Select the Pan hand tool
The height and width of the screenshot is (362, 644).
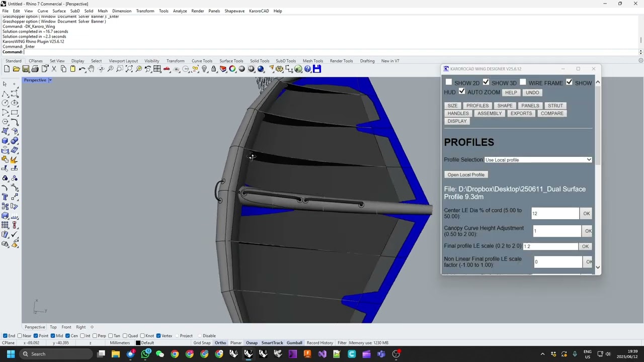[x=92, y=69]
